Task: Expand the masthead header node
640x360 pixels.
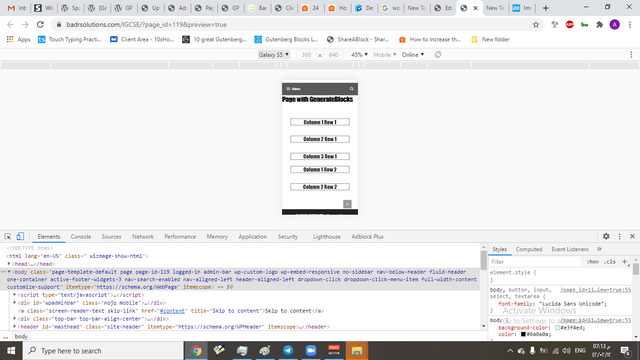Action: [15, 327]
